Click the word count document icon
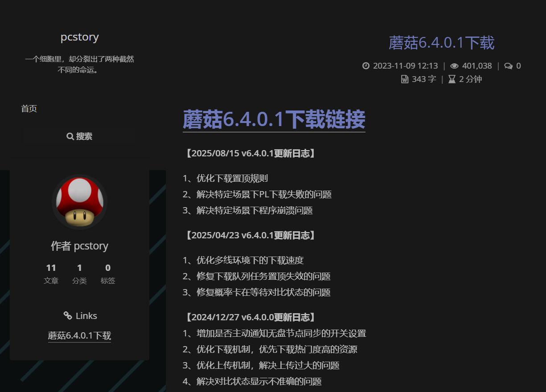 [x=405, y=79]
